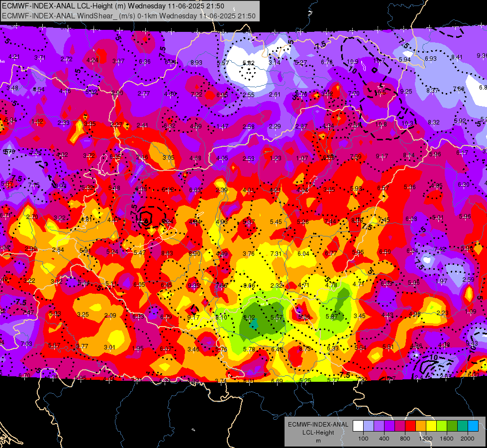Image resolution: width=487 pixels, height=448 pixels.
Task: Click the grid value 7.42
Action: tap(440, 249)
